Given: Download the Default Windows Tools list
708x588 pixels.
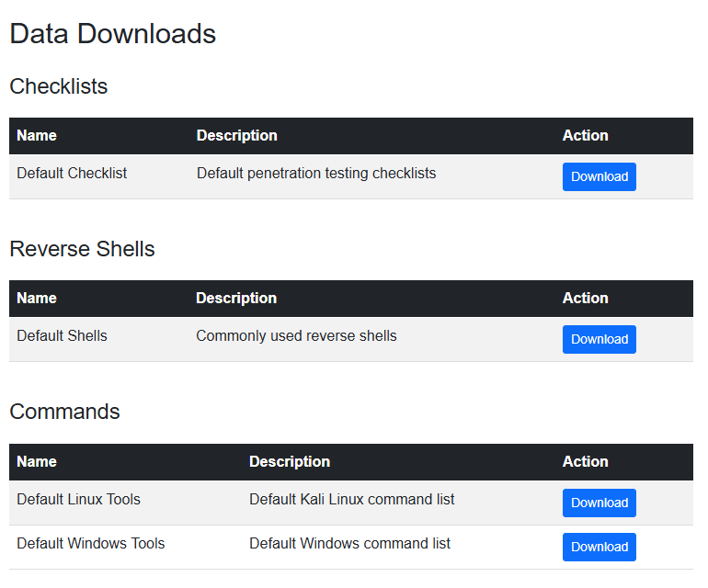Looking at the screenshot, I should [x=599, y=547].
